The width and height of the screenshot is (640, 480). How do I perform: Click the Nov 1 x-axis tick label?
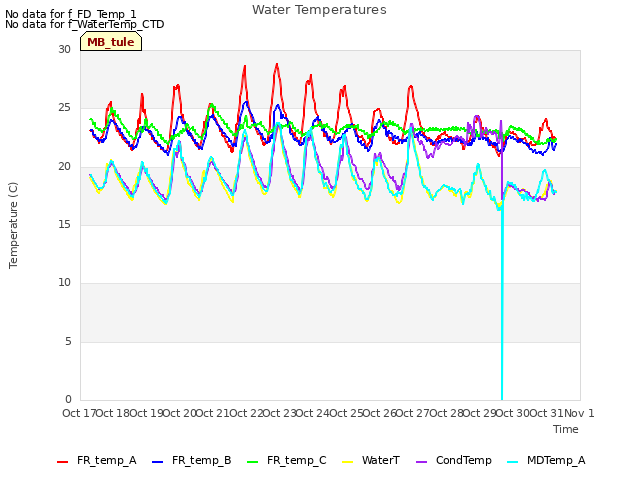click(579, 413)
